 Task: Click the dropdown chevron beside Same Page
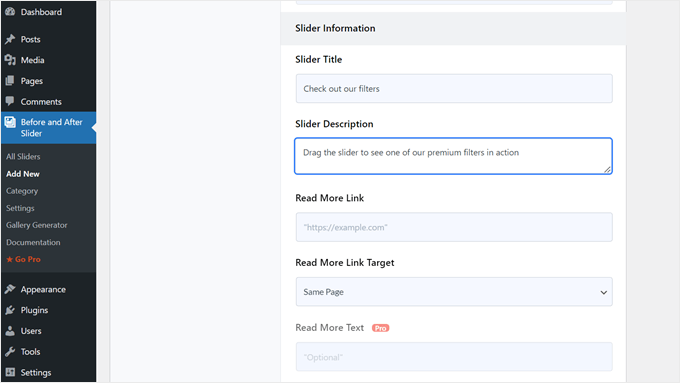[x=603, y=292]
